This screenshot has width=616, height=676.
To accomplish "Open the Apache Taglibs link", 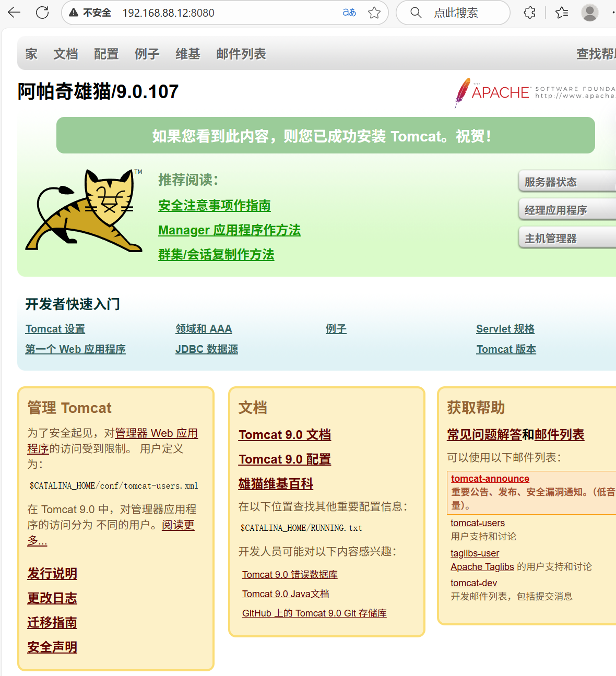I will (482, 567).
